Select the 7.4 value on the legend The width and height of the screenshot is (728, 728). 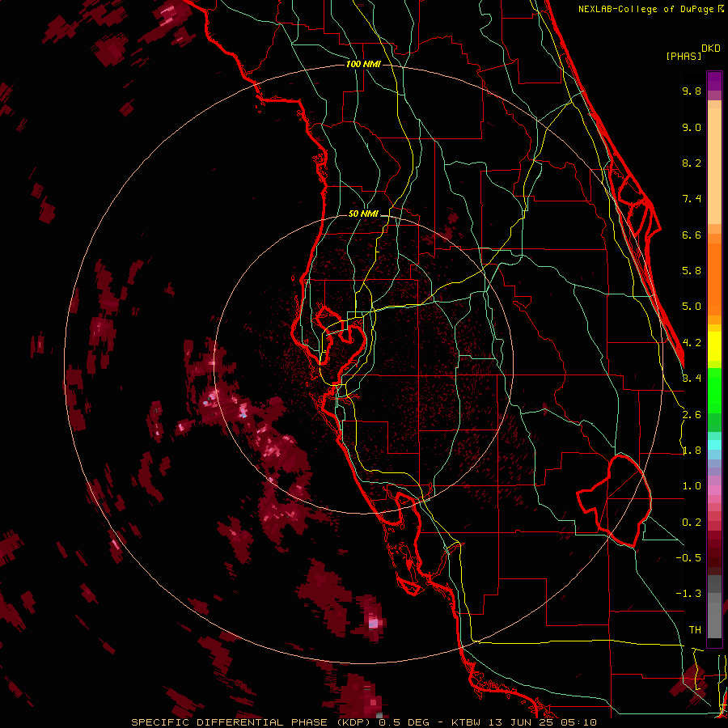pyautogui.click(x=692, y=199)
